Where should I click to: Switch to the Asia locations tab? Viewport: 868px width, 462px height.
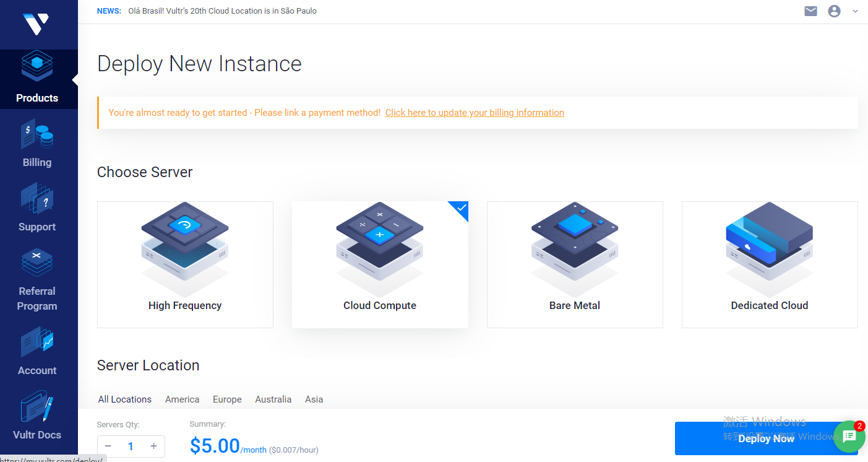click(x=314, y=399)
